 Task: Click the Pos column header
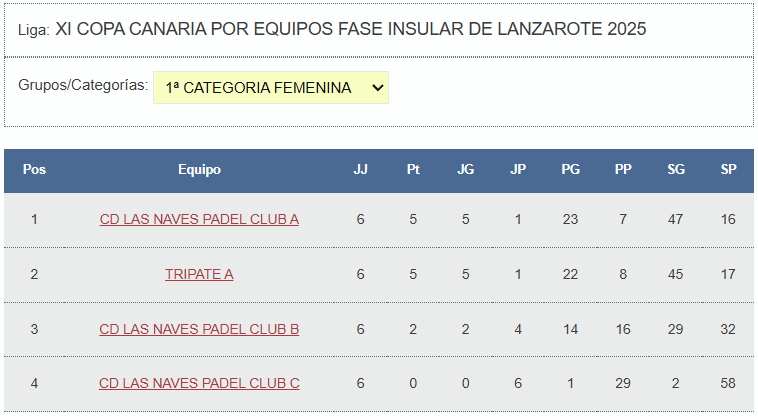click(x=34, y=170)
